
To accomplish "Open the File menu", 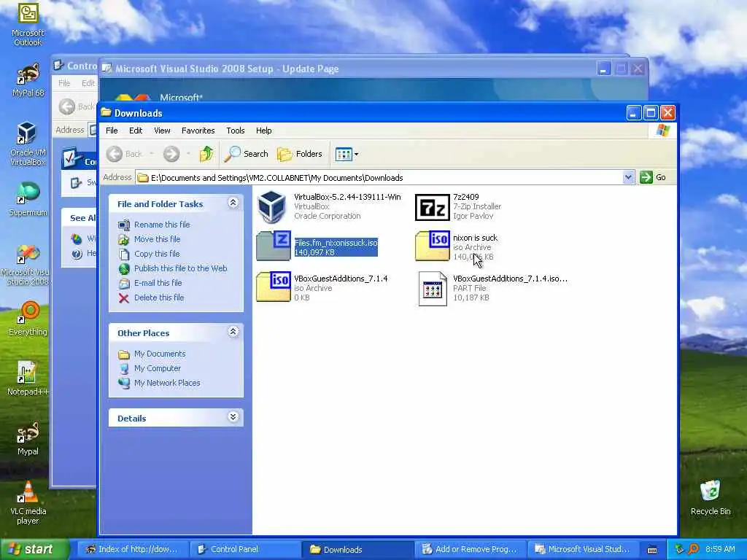I will coord(112,131).
